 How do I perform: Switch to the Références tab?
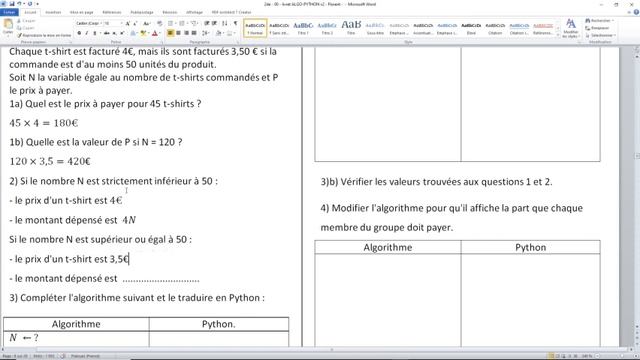[x=112, y=12]
